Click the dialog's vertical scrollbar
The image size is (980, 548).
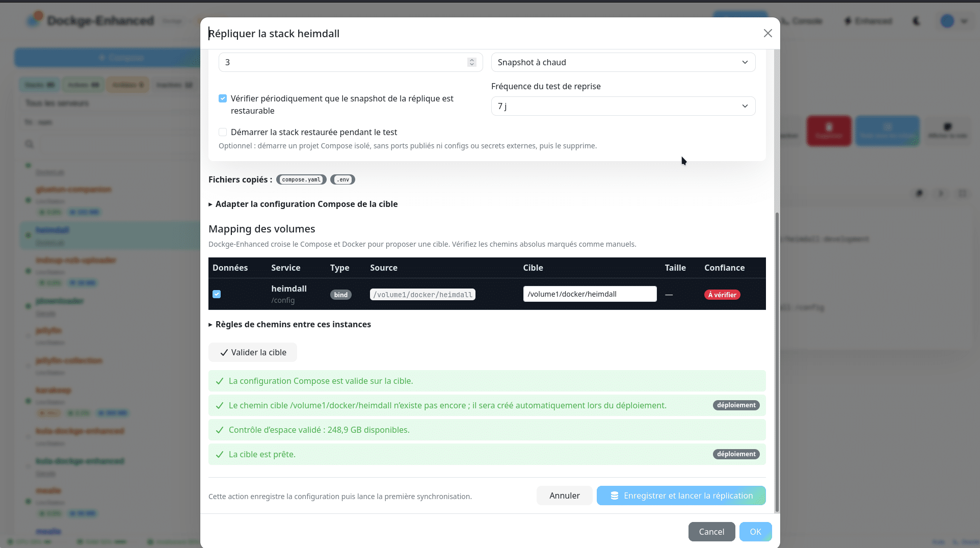(x=777, y=362)
